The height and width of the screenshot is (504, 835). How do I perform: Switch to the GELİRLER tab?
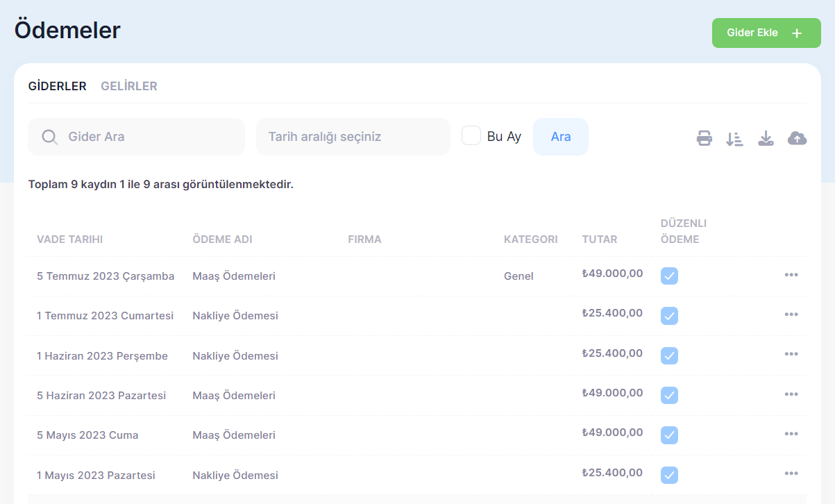click(129, 86)
